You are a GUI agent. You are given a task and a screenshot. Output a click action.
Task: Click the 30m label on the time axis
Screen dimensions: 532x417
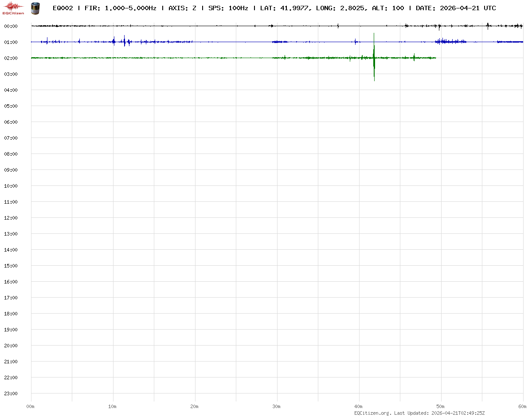[x=277, y=406]
